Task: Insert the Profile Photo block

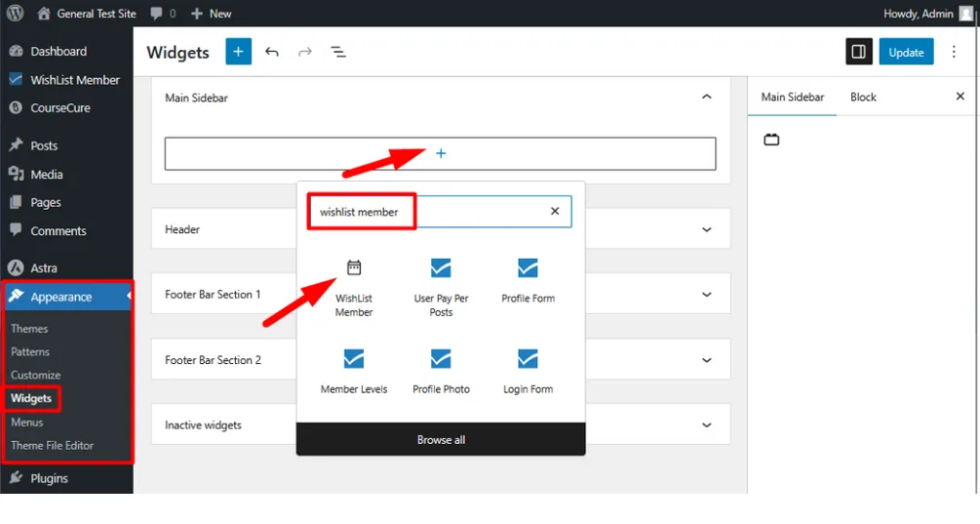Action: tap(441, 372)
